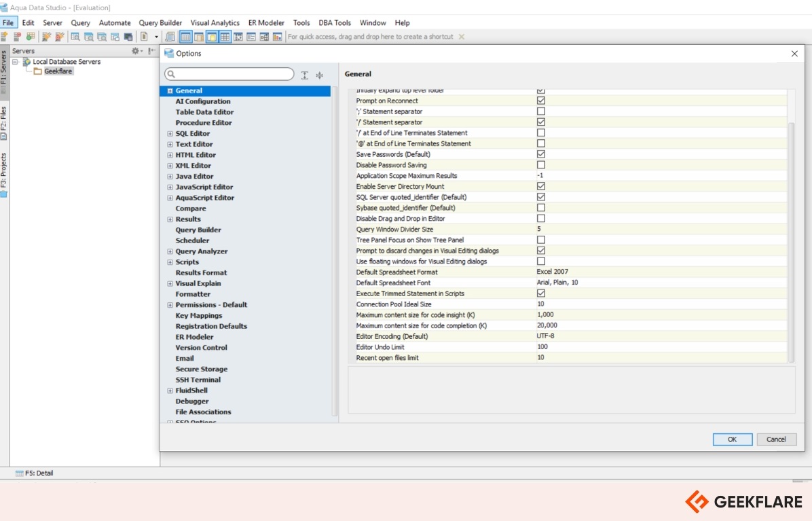
Task: Click the Servers panel pin icon
Action: (151, 51)
